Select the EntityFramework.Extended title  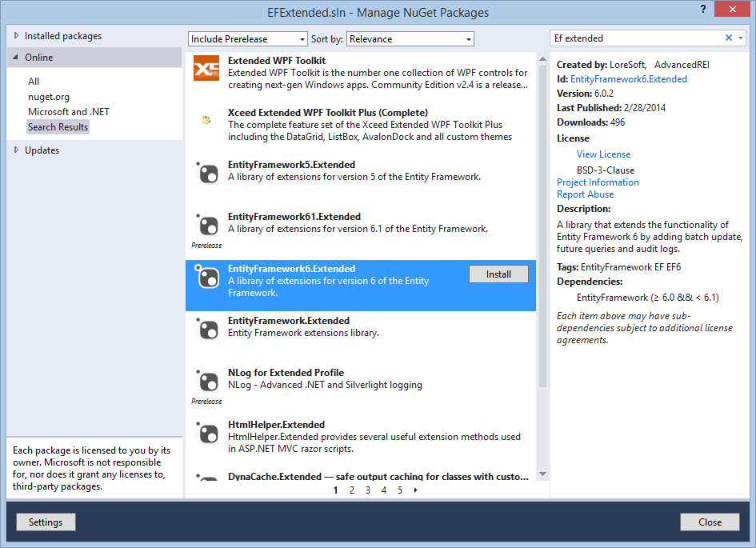click(x=288, y=321)
